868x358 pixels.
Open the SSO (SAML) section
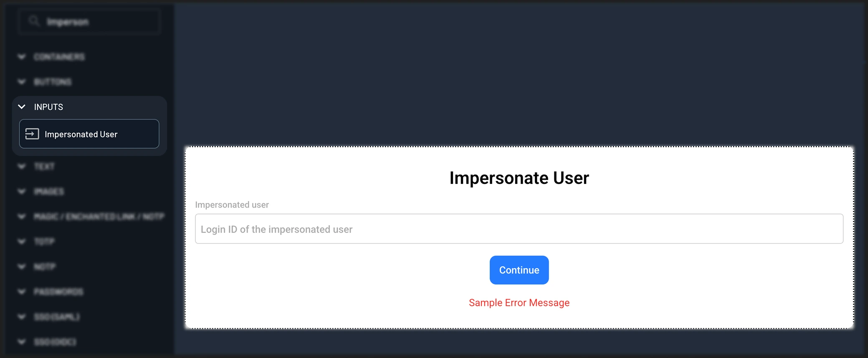pos(22,317)
